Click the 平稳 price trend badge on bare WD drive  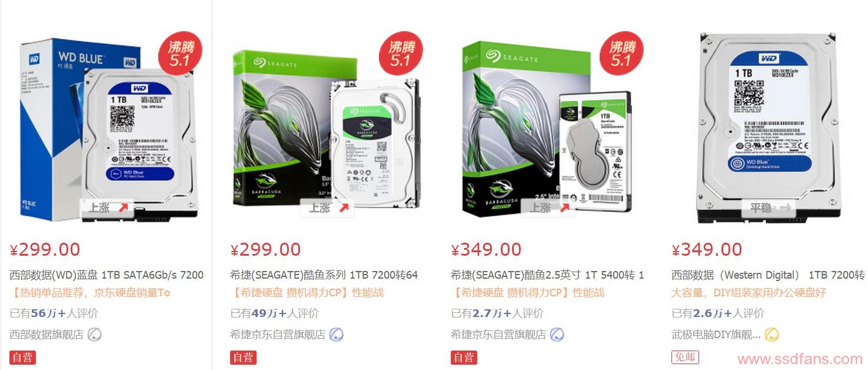pyautogui.click(x=769, y=208)
